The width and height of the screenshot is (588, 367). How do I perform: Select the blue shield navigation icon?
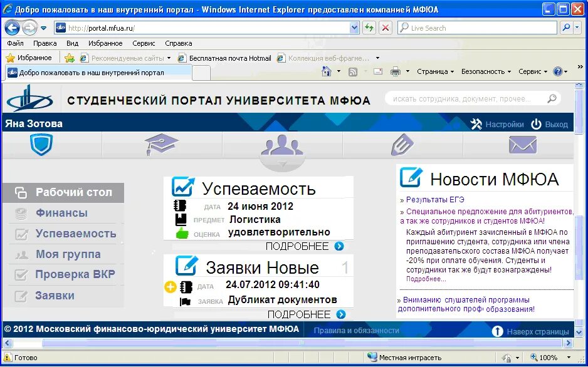pyautogui.click(x=41, y=145)
